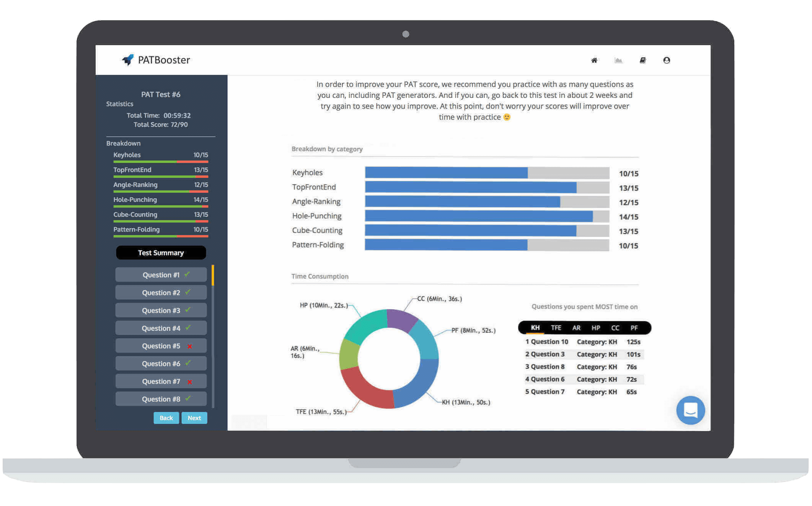Go to the home icon
812x506 pixels.
point(594,60)
